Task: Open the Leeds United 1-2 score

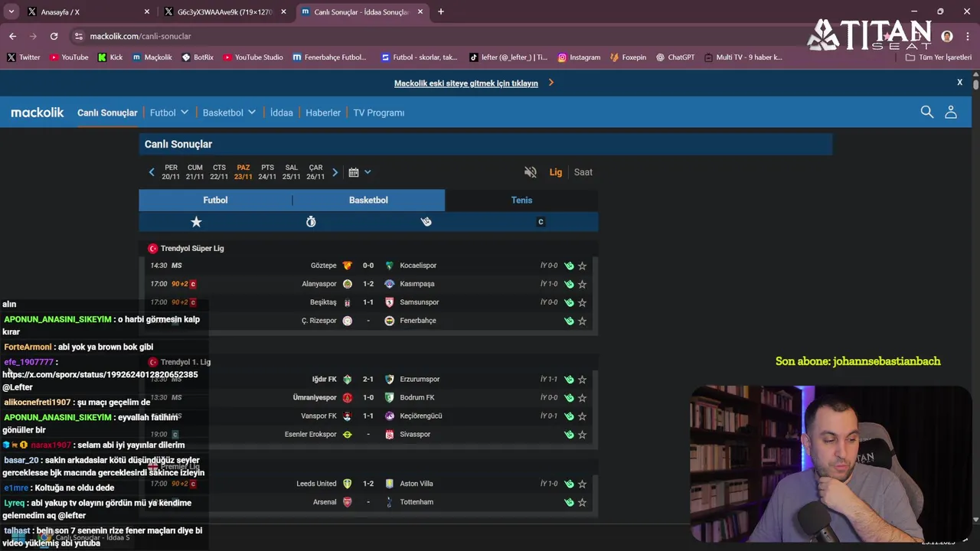Action: tap(368, 484)
